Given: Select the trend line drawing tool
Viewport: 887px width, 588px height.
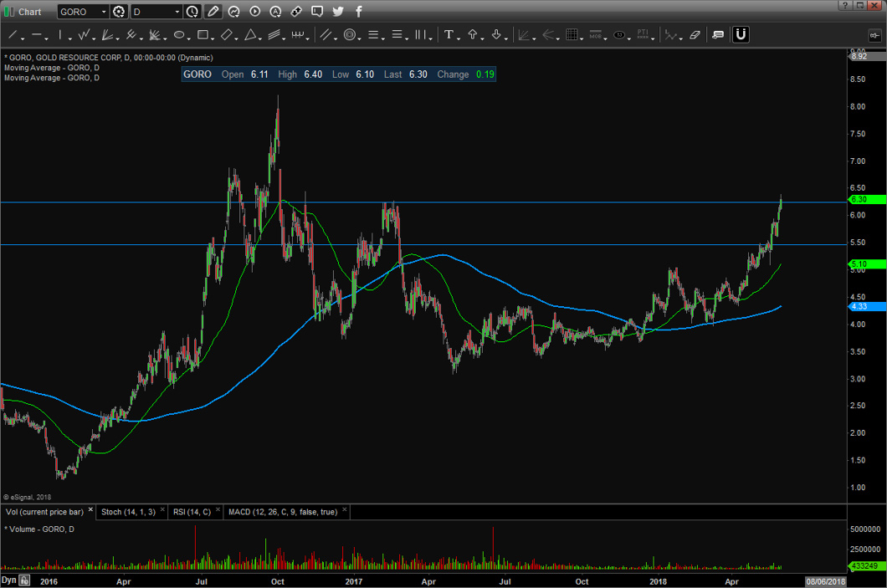Looking at the screenshot, I should [13, 35].
